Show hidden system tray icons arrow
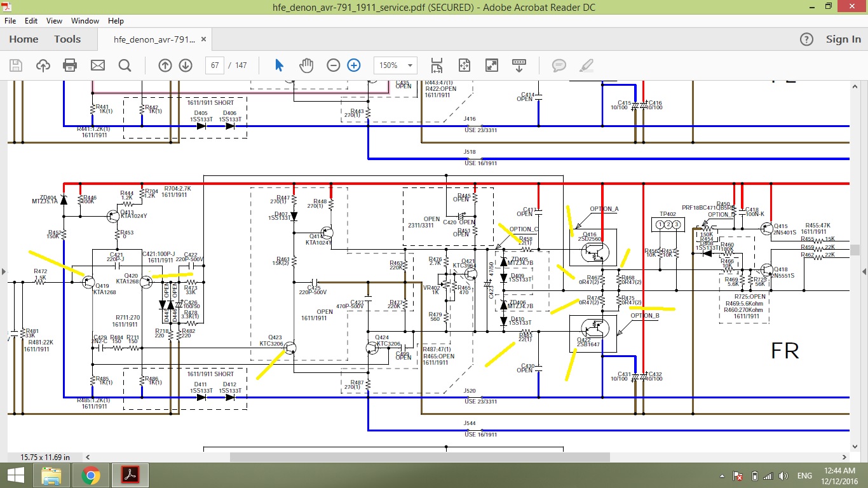Screen dimensions: 868x488 coord(721,476)
